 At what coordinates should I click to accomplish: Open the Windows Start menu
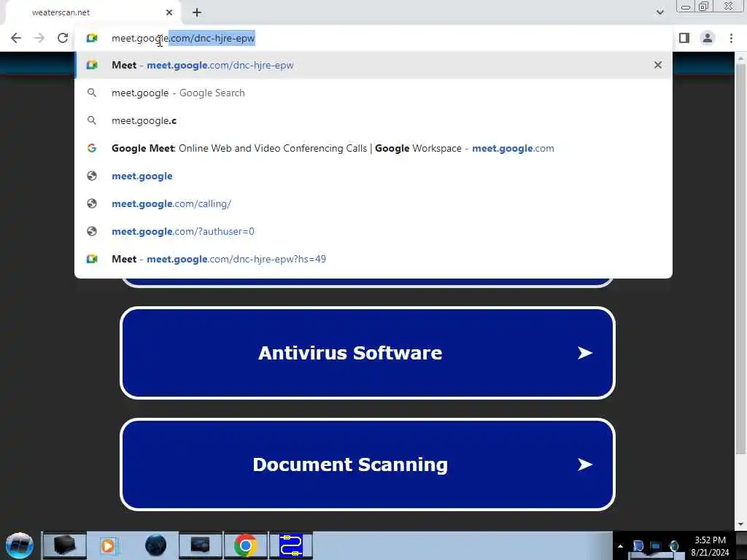(20, 545)
